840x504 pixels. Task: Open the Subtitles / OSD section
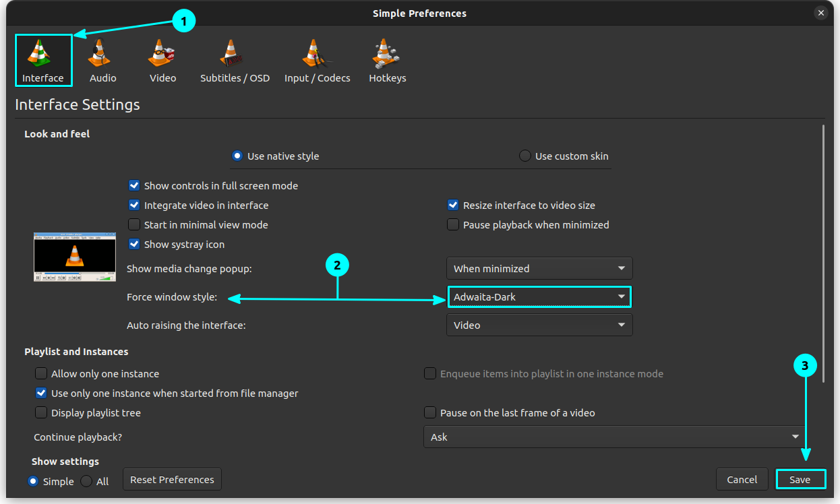[x=235, y=59]
